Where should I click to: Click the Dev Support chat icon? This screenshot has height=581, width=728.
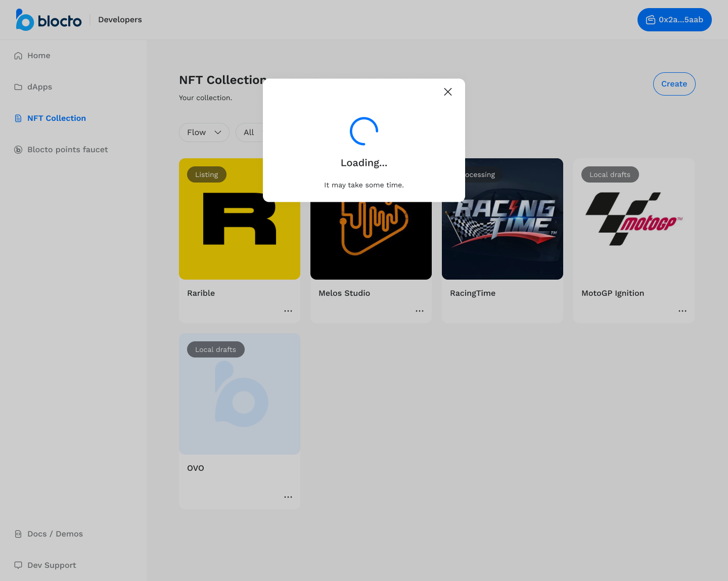pos(18,565)
